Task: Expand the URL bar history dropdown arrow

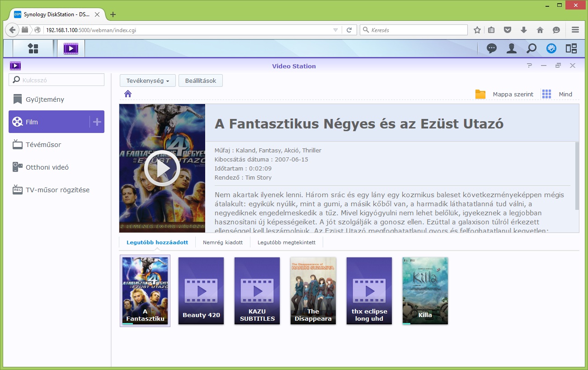Action: pos(335,30)
